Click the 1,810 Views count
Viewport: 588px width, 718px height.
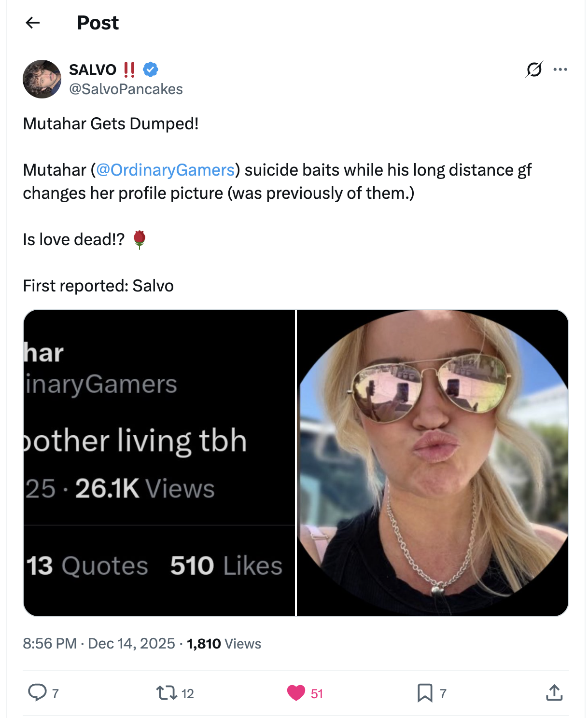224,644
